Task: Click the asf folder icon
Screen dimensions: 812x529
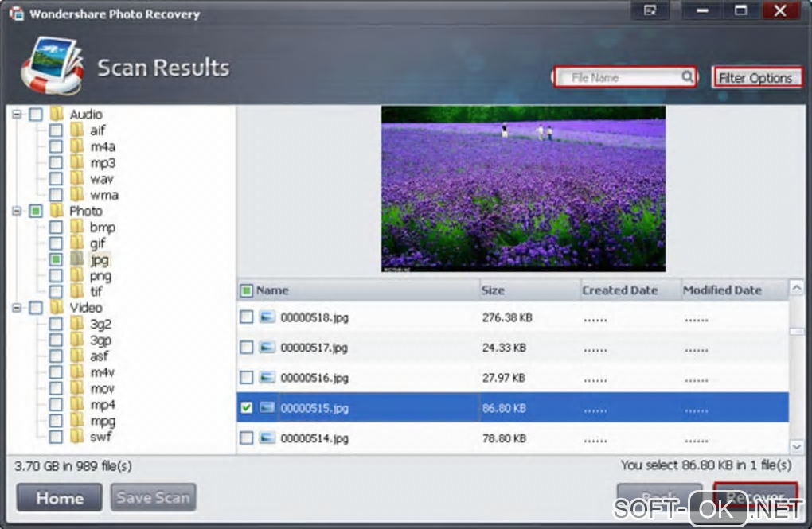Action: pyautogui.click(x=76, y=356)
